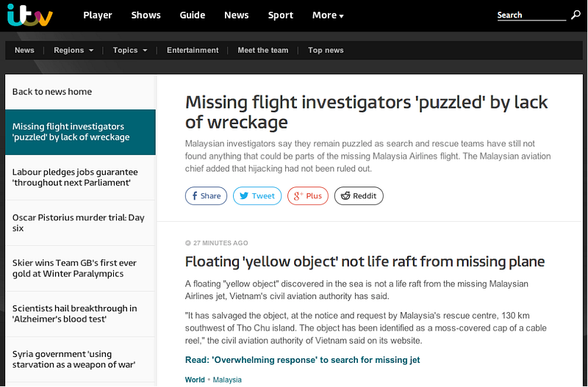Image resolution: width=588 pixels, height=387 pixels.
Task: Post article to Reddit
Action: pyautogui.click(x=359, y=196)
